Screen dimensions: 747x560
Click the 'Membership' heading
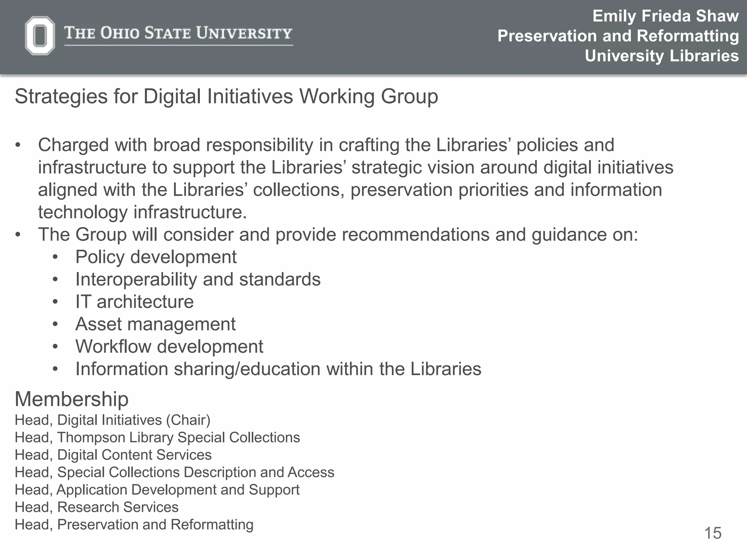71,399
